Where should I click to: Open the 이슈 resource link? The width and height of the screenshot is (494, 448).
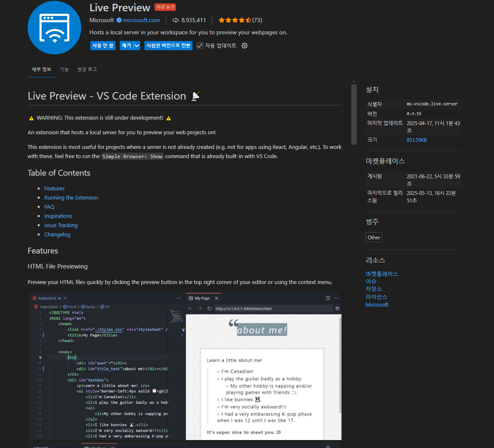point(371,282)
